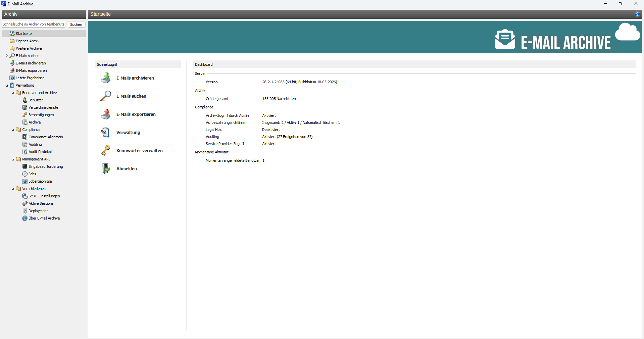Viewport: 644px width, 339px height.
Task: Click the E-Mails suchen magnifier icon in tree
Action: 12,56
